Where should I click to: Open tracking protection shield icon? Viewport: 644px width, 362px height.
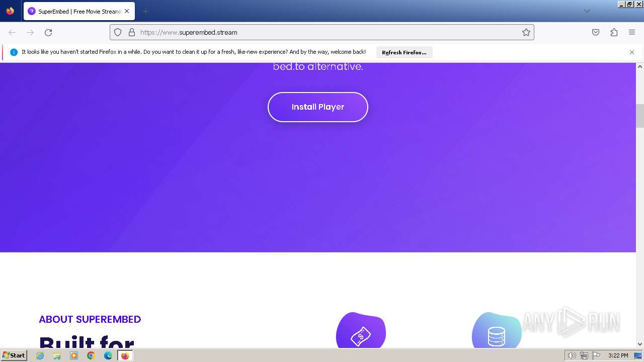coord(118,32)
